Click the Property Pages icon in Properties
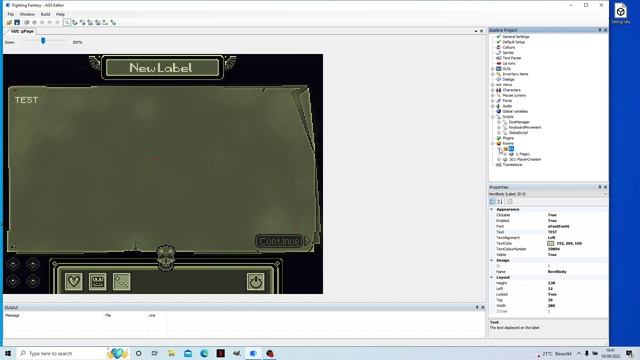The image size is (640, 360). pos(510,202)
